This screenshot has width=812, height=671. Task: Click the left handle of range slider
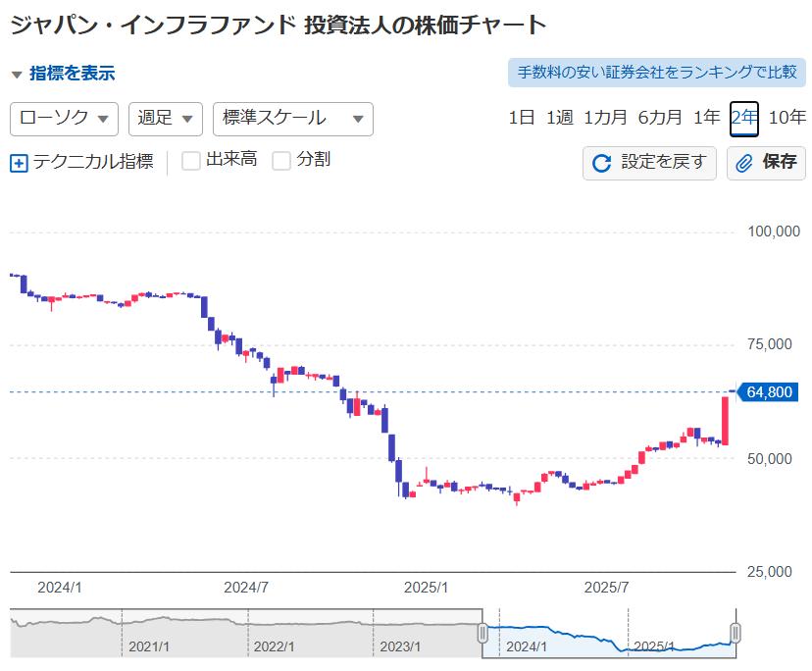pos(482,634)
